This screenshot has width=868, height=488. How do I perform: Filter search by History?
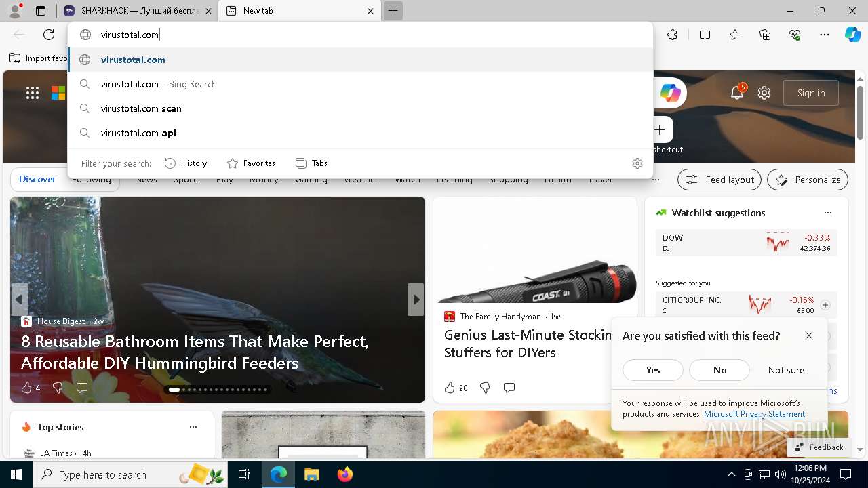(x=186, y=163)
